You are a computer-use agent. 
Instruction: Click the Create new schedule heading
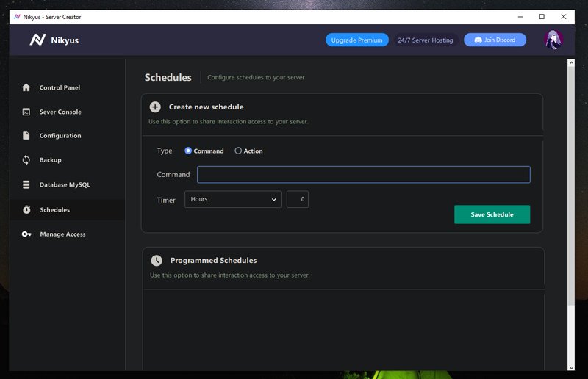point(207,107)
